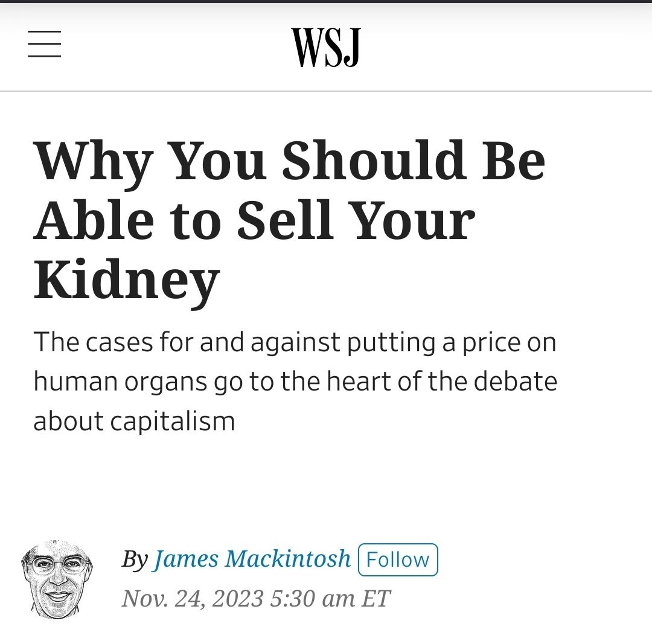This screenshot has width=652, height=644.
Task: Go to homepage via WSJ logo
Action: (325, 47)
